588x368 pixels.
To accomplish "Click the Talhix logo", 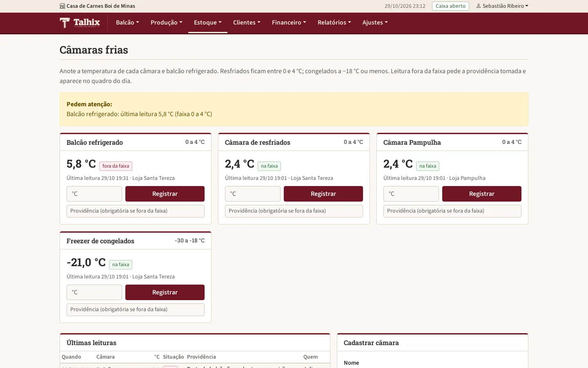I will click(x=80, y=22).
